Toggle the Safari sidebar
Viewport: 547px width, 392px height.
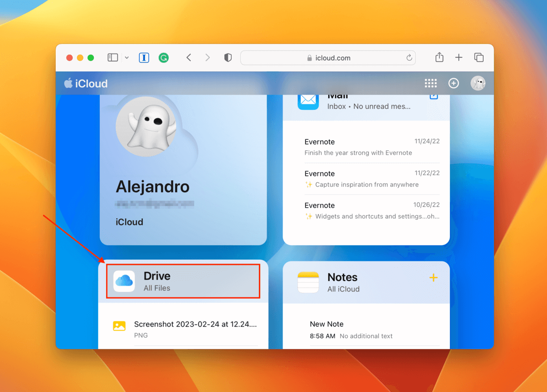(113, 58)
